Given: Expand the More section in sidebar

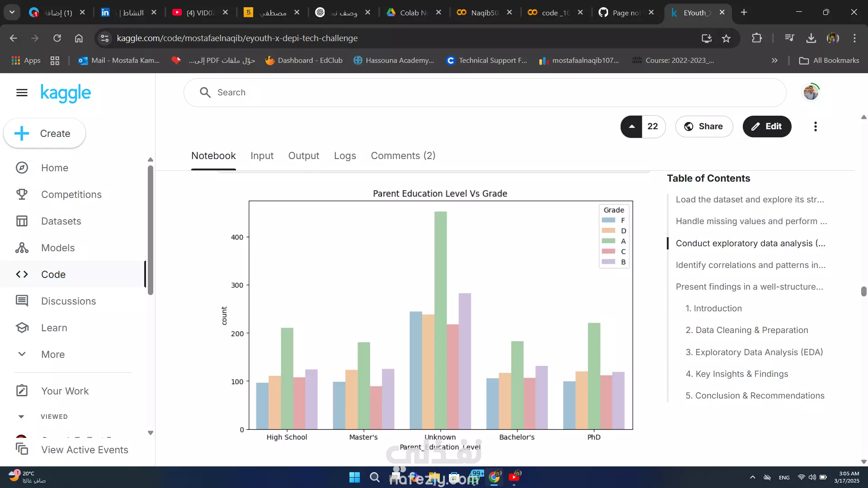Looking at the screenshot, I should 22,354.
